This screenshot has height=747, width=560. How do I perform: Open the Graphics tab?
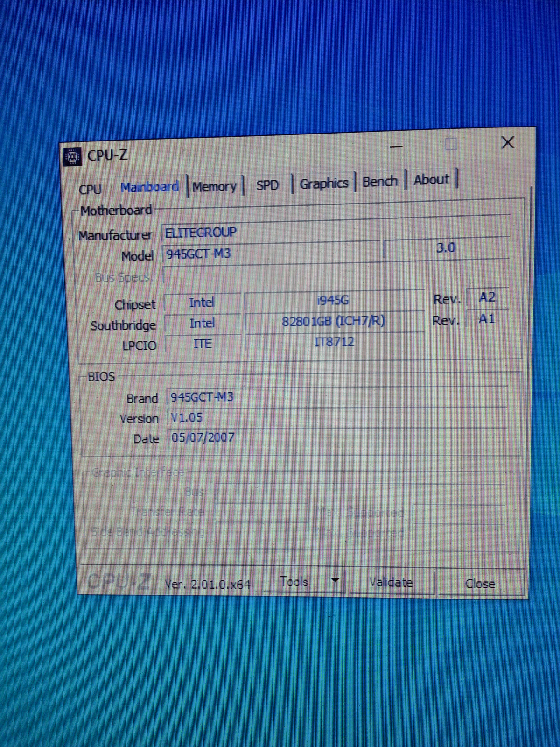[x=324, y=183]
